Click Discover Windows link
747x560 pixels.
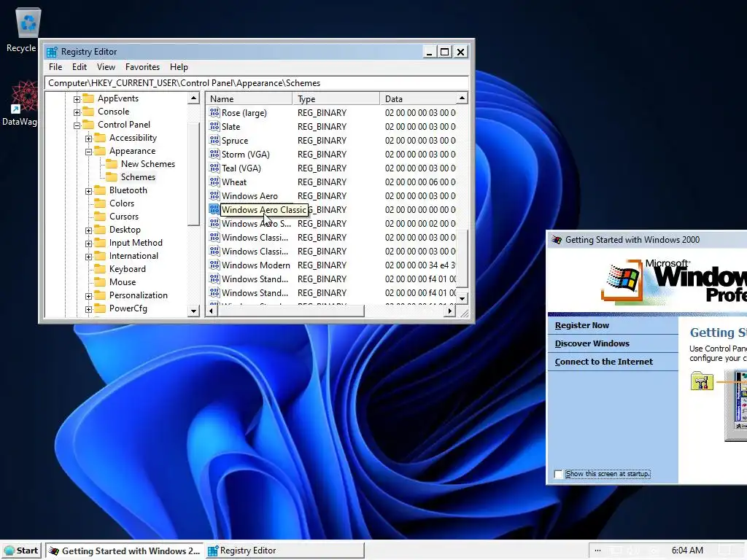(592, 343)
